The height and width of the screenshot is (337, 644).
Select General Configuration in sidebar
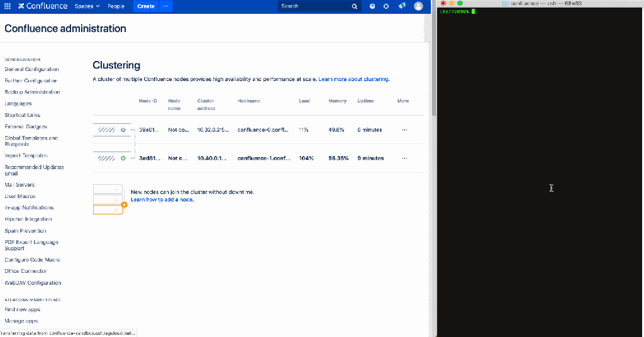click(x=31, y=69)
